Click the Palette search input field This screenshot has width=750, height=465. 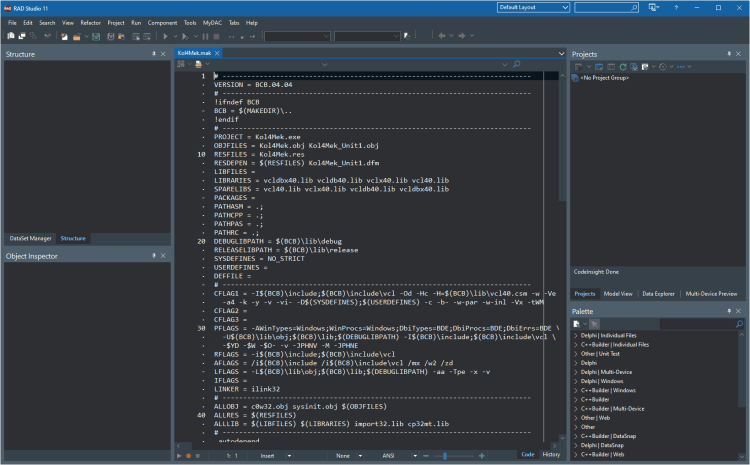coord(697,324)
